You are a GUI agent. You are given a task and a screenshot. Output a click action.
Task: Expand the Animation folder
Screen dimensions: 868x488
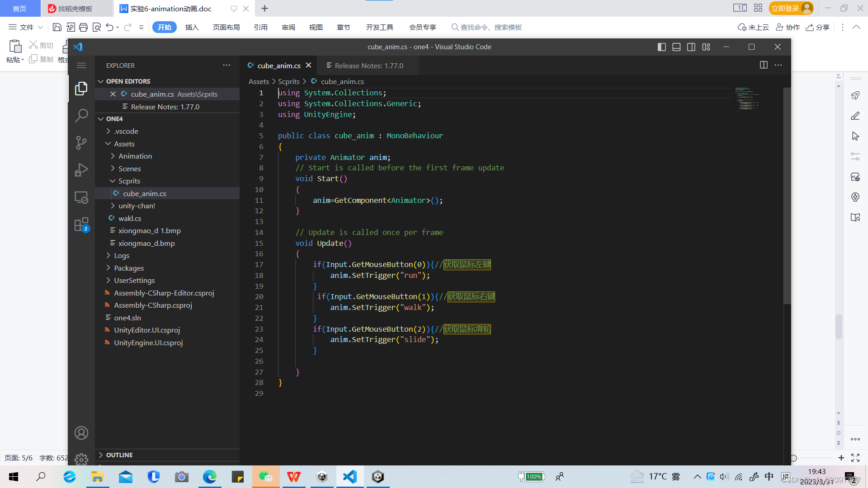[x=135, y=156]
